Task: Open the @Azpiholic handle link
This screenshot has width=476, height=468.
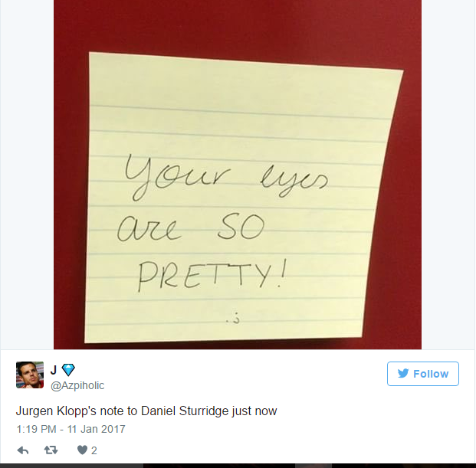Action: coord(77,385)
